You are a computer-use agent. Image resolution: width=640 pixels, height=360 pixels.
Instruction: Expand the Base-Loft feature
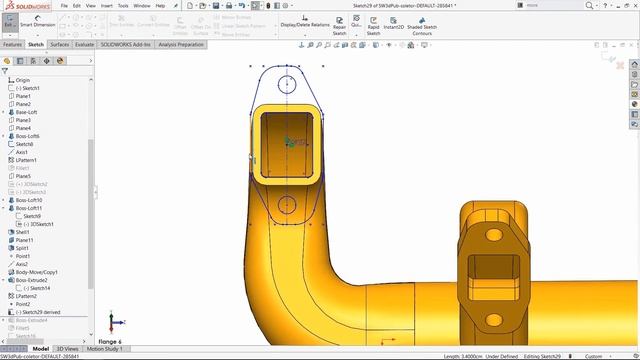pyautogui.click(x=4, y=112)
